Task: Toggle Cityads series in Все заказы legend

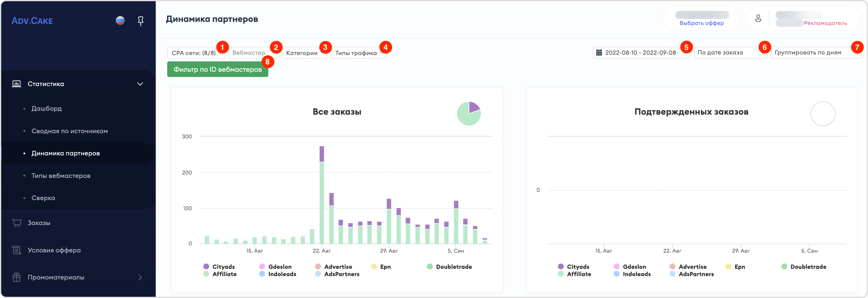Action: [219, 267]
